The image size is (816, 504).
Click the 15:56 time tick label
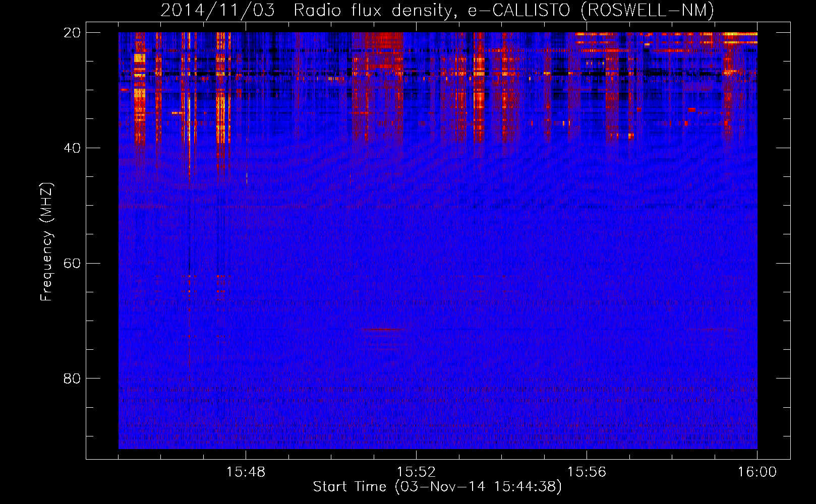587,472
